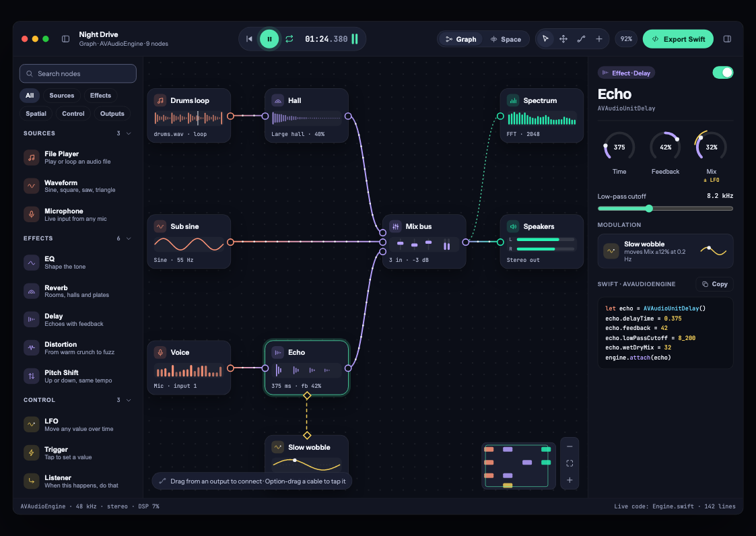Click the Effect·Delay type badge
756x536 pixels.
point(626,73)
